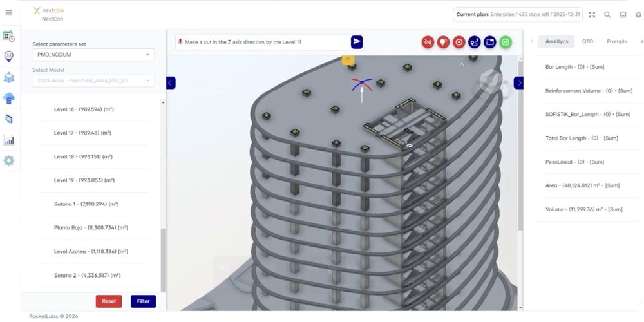The width and height of the screenshot is (644, 322).
Task: Open the calendar schedule icon in sidebar
Action: tap(9, 36)
